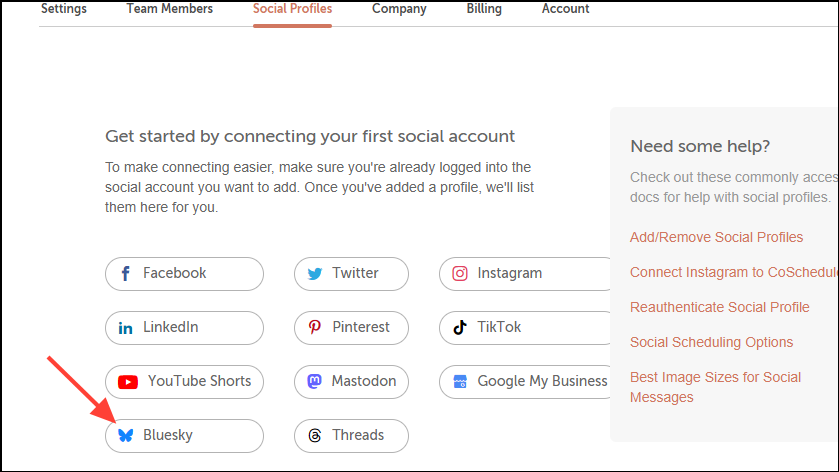Screen dimensions: 839x472
Task: Connect a TikTok account
Action: tap(525, 328)
